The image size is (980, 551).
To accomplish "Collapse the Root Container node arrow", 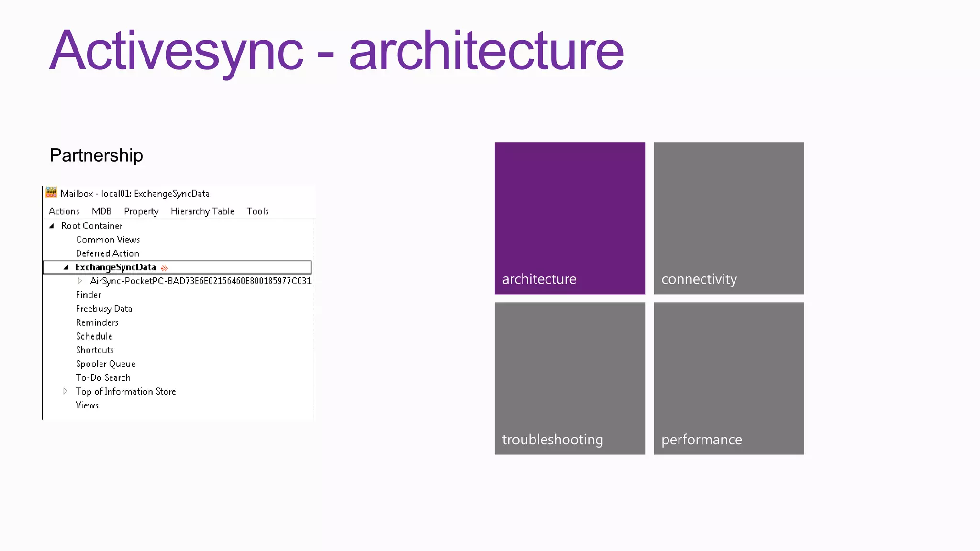I will click(52, 226).
